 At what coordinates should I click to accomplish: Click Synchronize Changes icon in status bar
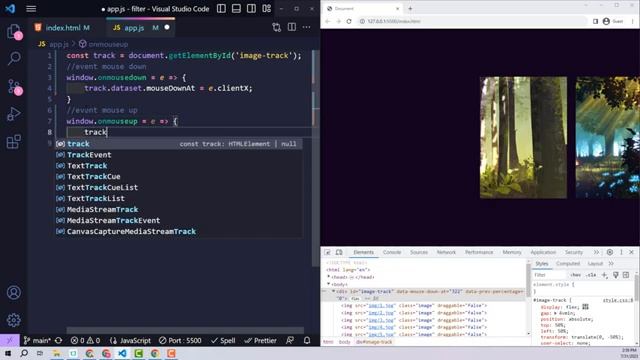59,340
